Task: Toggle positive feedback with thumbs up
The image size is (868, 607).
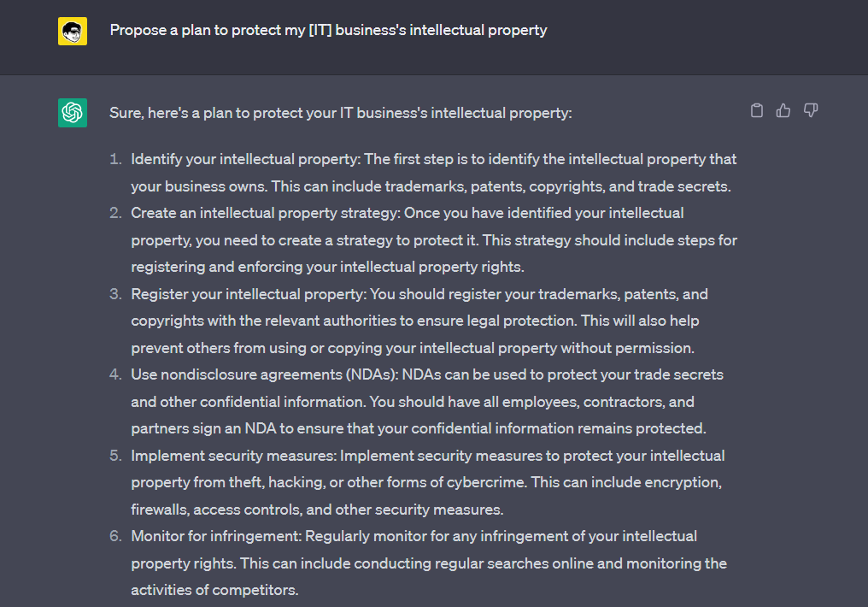Action: [783, 110]
